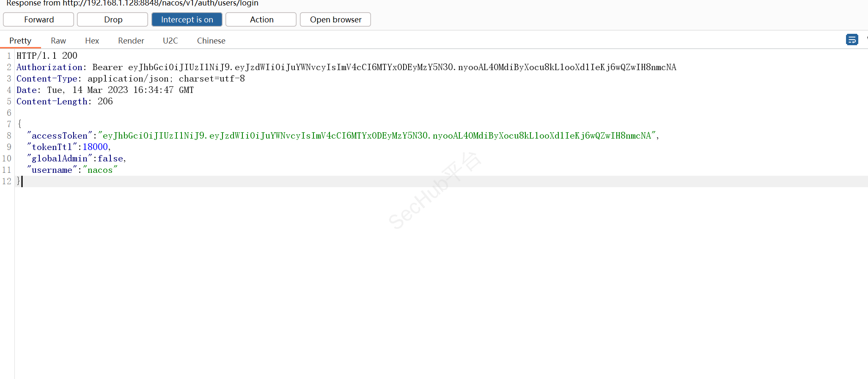
Task: Click the Authorization header name
Action: [x=49, y=67]
